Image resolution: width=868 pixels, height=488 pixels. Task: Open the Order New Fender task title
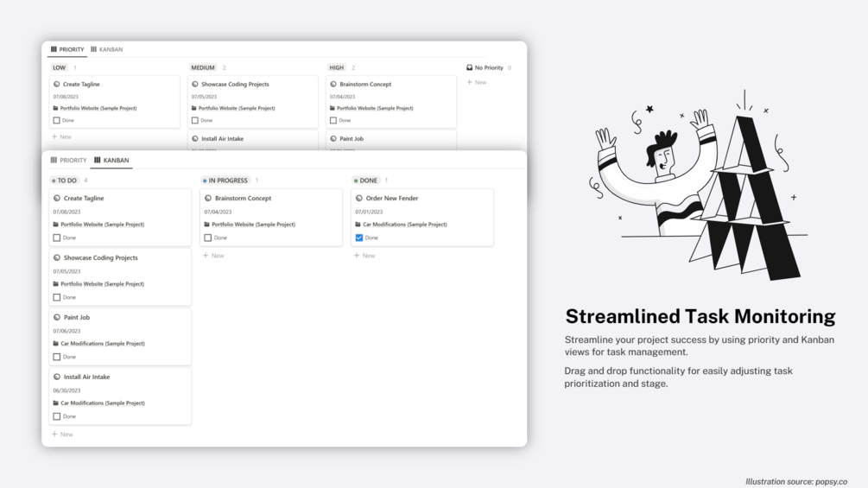[x=392, y=198]
